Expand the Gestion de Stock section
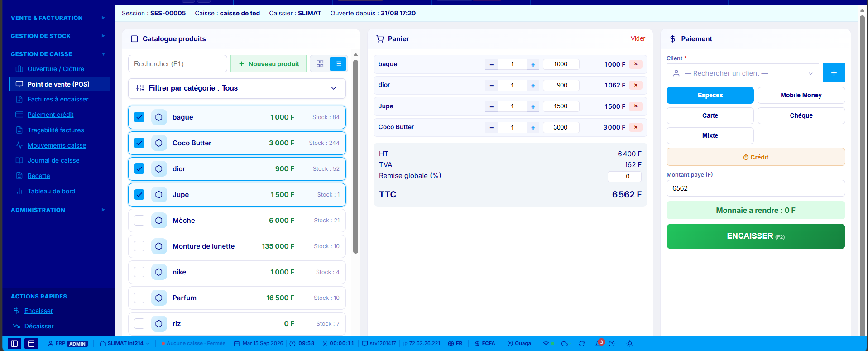 click(58, 36)
